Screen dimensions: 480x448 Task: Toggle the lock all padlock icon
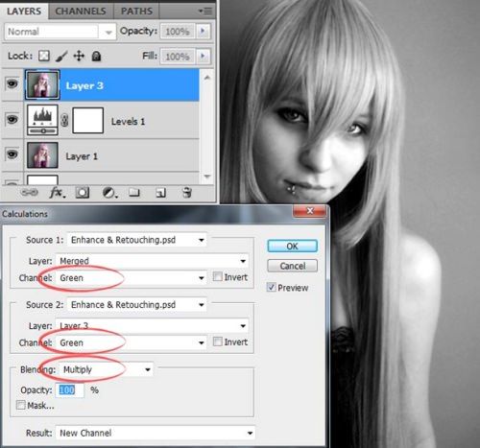pyautogui.click(x=96, y=56)
